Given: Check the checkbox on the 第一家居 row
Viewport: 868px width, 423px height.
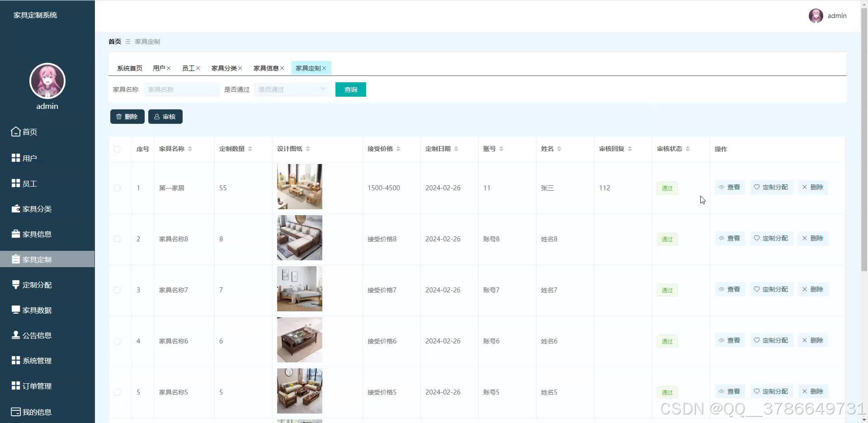Looking at the screenshot, I should (118, 188).
